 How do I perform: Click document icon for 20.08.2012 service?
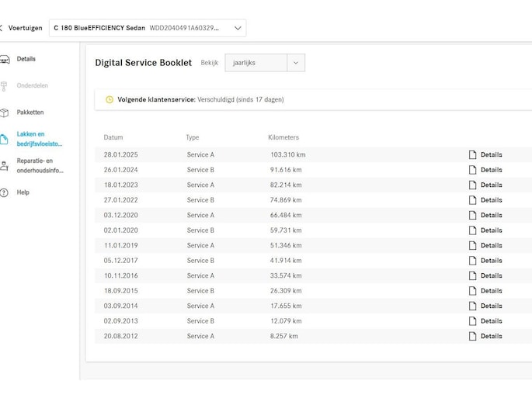[x=472, y=337]
